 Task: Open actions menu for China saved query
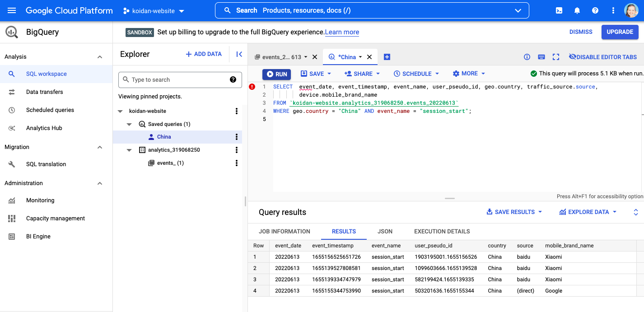point(236,137)
